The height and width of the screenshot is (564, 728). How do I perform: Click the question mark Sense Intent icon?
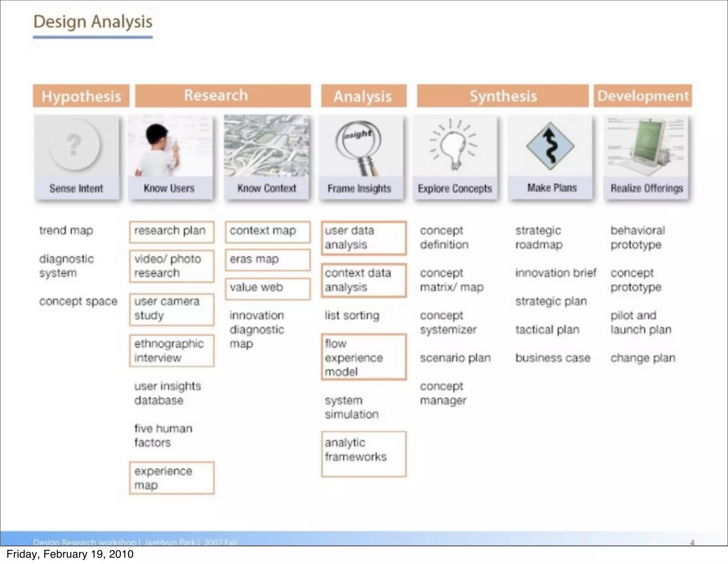coord(74,145)
